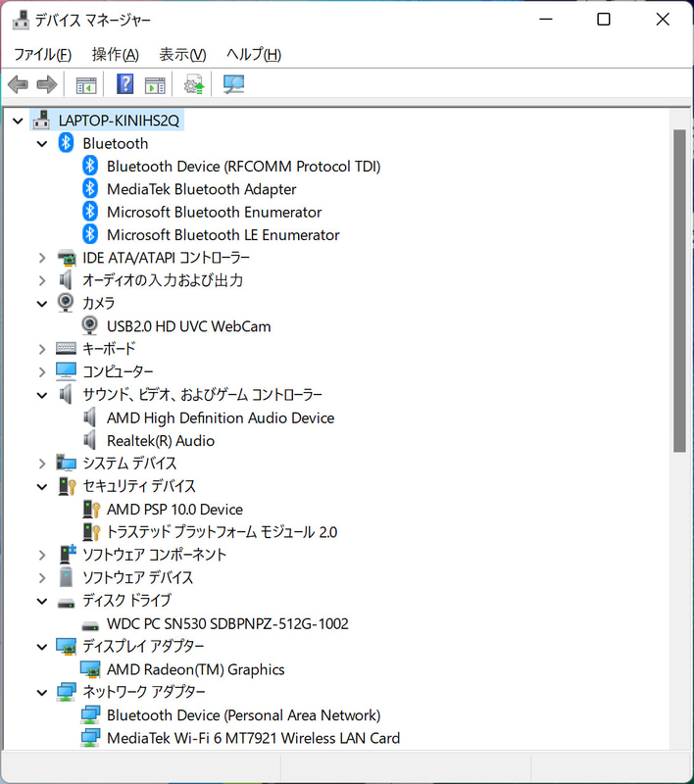Close the デバイス マネージャー window

coord(663,20)
